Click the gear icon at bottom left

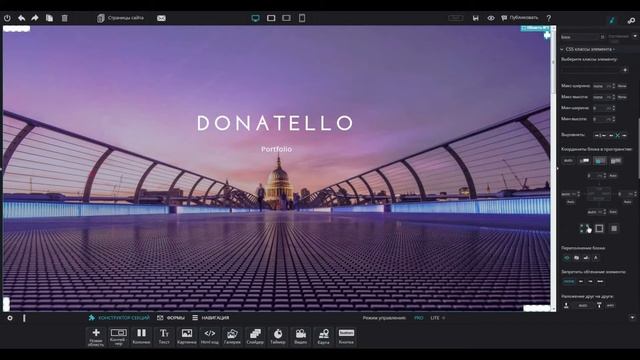(x=10, y=318)
